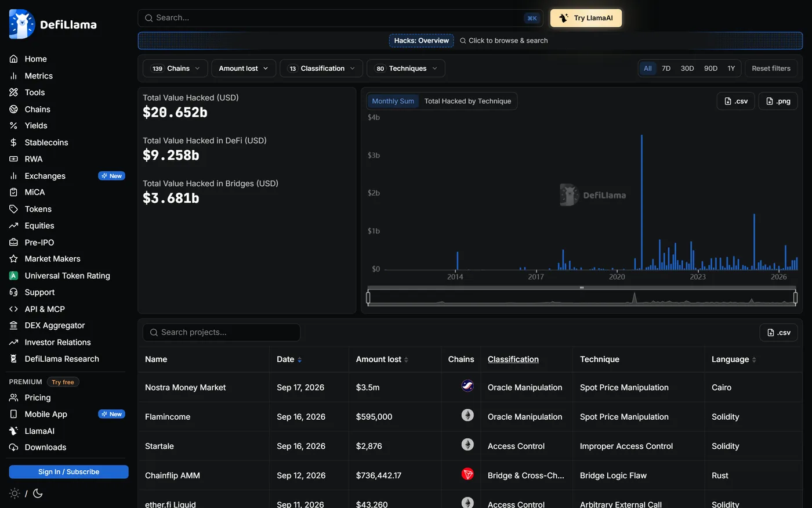Switch chart to Total Hacked by Technique
The width and height of the screenshot is (812, 508).
click(x=467, y=101)
